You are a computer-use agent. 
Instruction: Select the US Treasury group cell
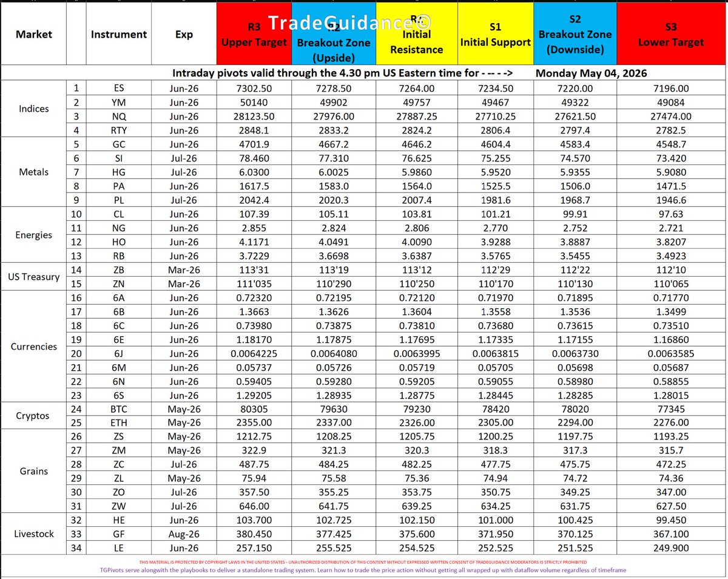(33, 277)
